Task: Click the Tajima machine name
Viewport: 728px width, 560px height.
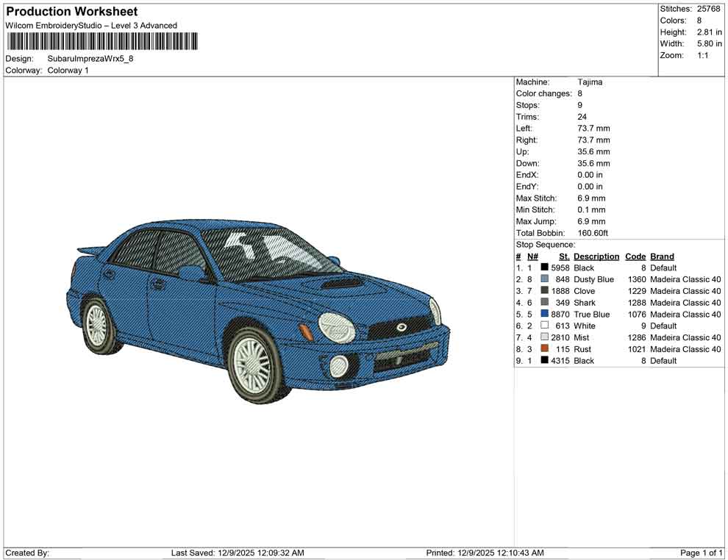Action: pos(590,82)
